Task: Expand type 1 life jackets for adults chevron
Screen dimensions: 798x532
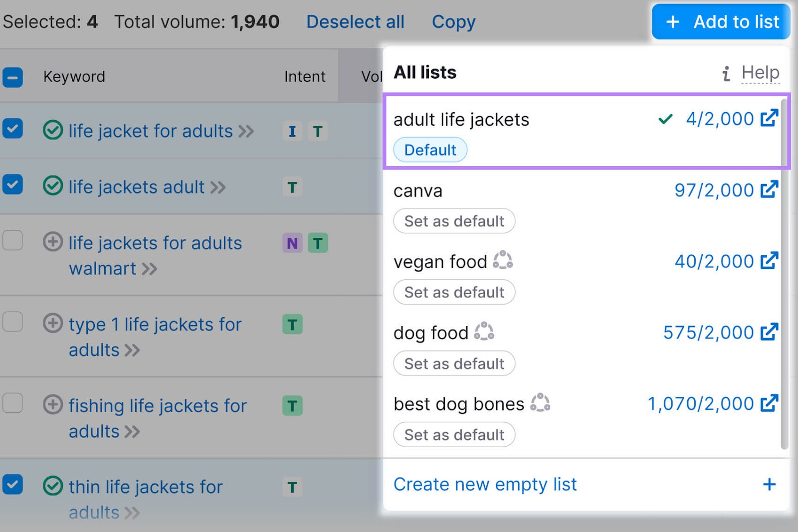Action: click(132, 351)
